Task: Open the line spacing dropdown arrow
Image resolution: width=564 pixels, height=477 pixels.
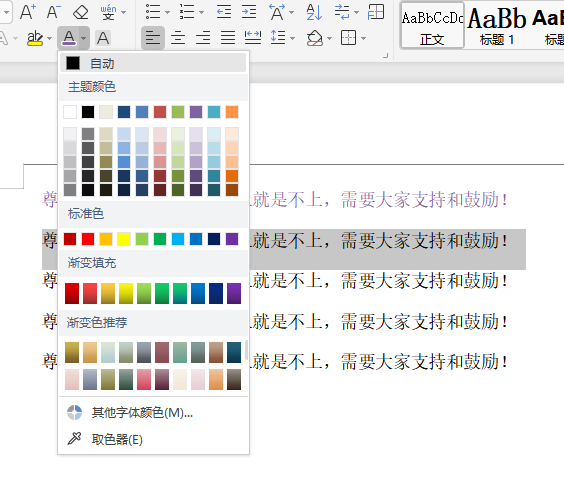Action: (292, 38)
